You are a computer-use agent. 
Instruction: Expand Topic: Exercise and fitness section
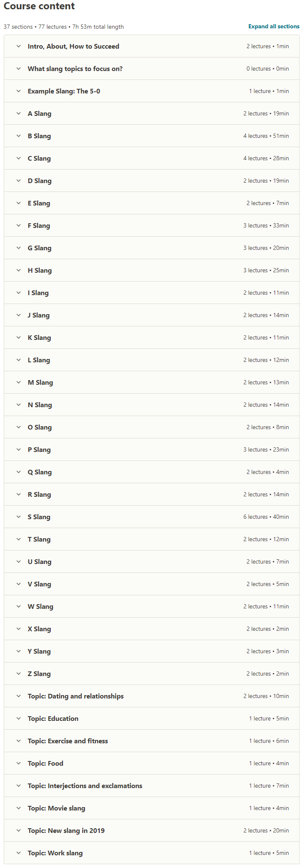coord(152,741)
